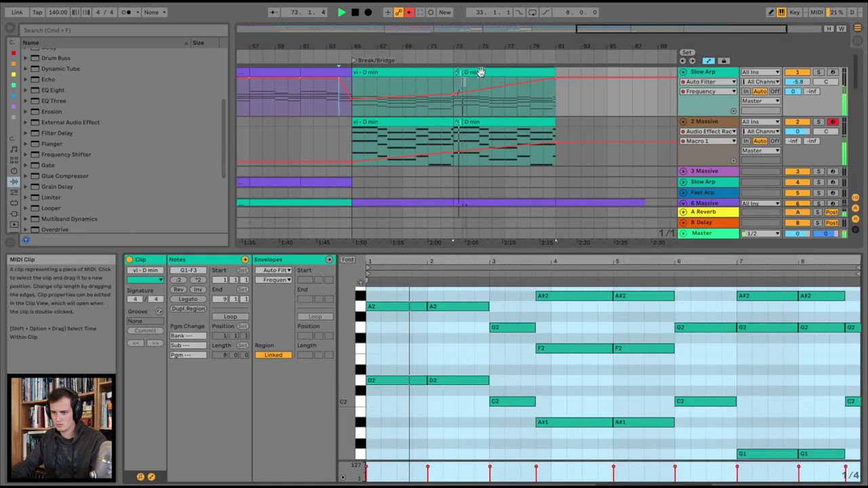The width and height of the screenshot is (868, 488).
Task: Click the Set locator button
Action: (687, 52)
